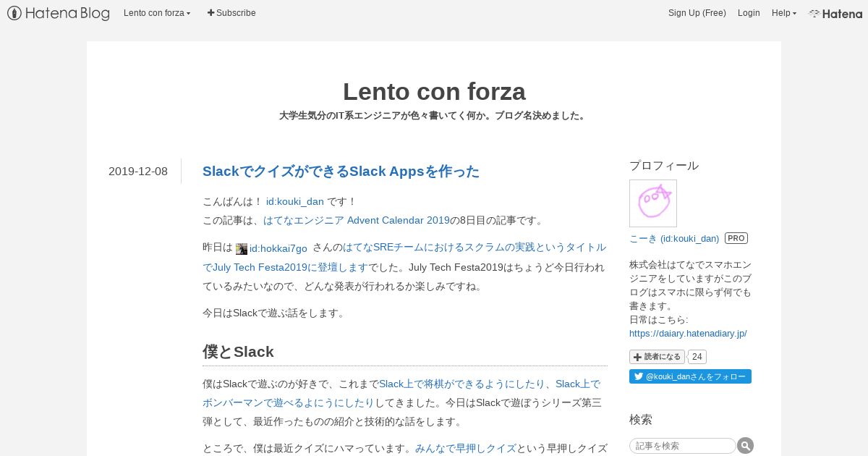The image size is (868, 456).
Task: Click the Hatena Blog logo
Action: coord(59,13)
